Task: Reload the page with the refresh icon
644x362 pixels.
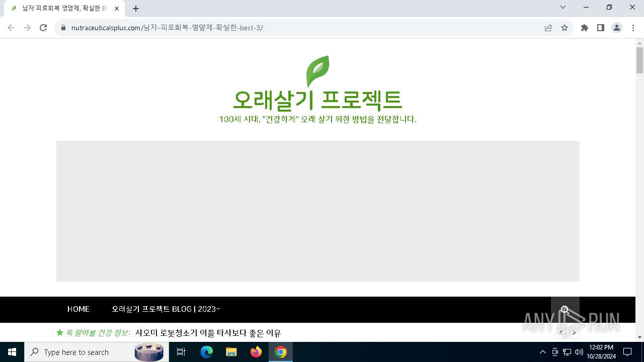Action: pos(43,28)
